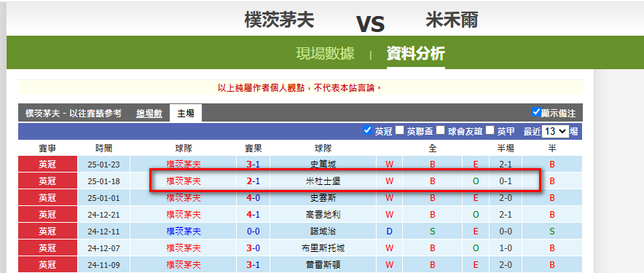644x273 pixels.
Task: Tick the 英甲 filter checkbox
Action: point(490,130)
